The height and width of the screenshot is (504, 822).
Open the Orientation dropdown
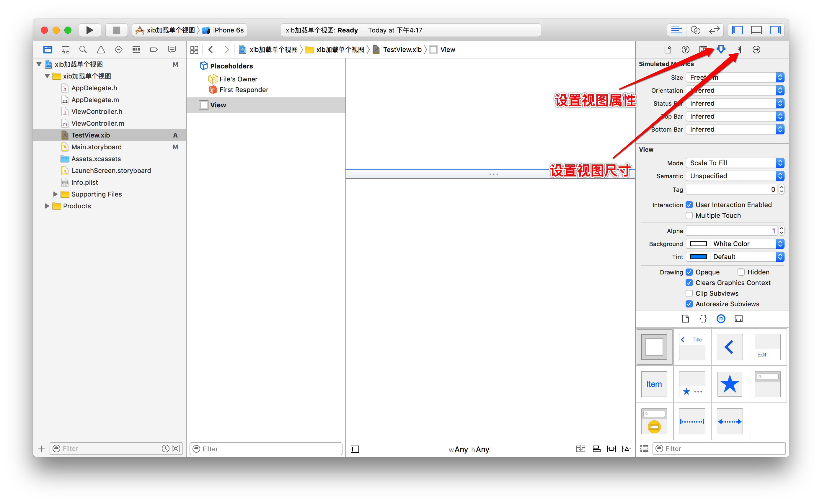tap(735, 90)
